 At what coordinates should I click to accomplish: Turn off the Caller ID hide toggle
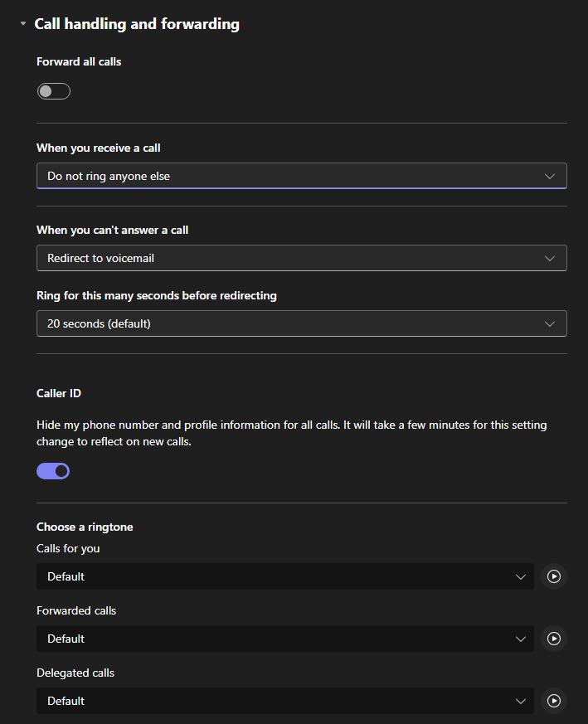tap(53, 471)
